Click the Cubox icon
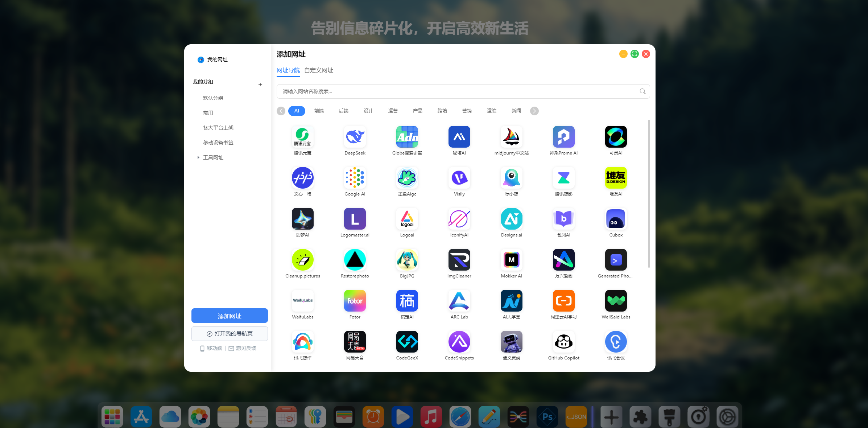868x428 pixels. point(616,219)
